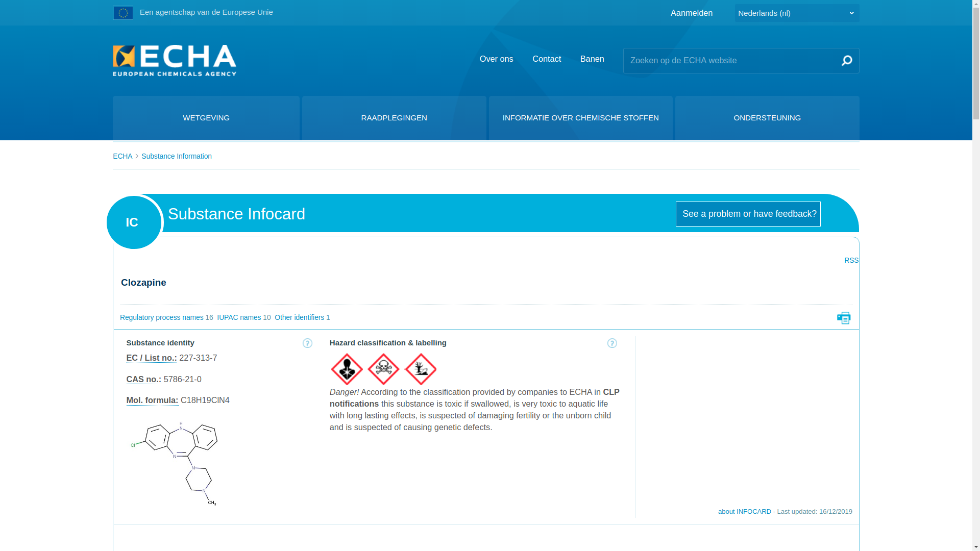Expand IUPAC names list
This screenshot has width=980, height=551.
(239, 317)
